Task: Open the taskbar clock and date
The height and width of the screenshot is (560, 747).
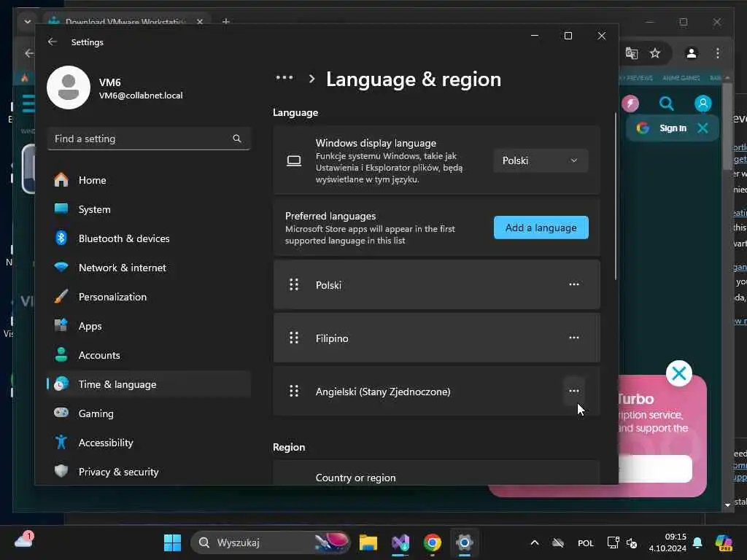Action: 667,542
